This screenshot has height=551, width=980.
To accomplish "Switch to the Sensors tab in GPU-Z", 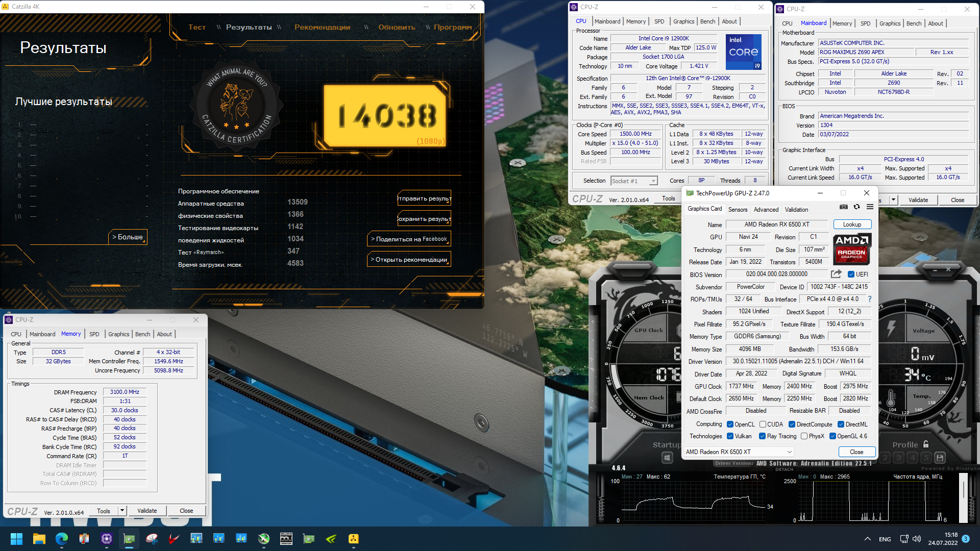I will pos(738,210).
